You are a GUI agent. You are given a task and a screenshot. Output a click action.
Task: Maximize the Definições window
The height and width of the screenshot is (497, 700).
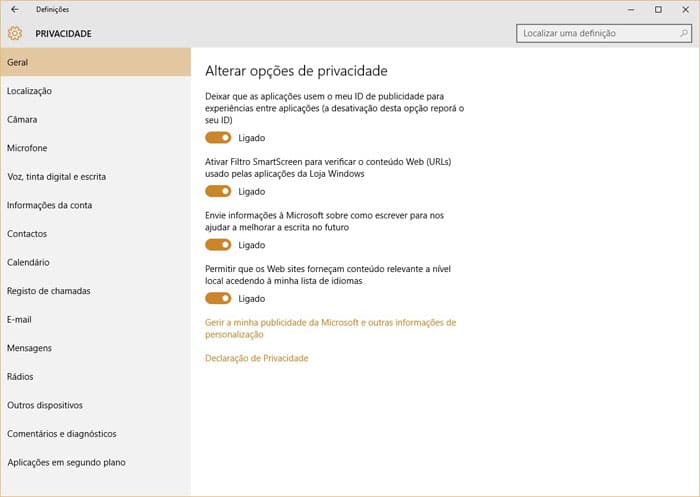(658, 9)
